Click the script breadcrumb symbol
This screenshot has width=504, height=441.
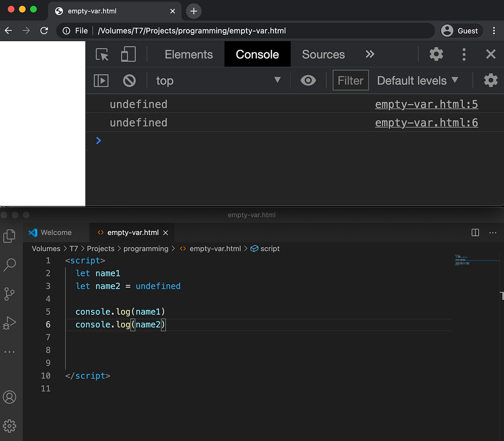click(x=265, y=249)
